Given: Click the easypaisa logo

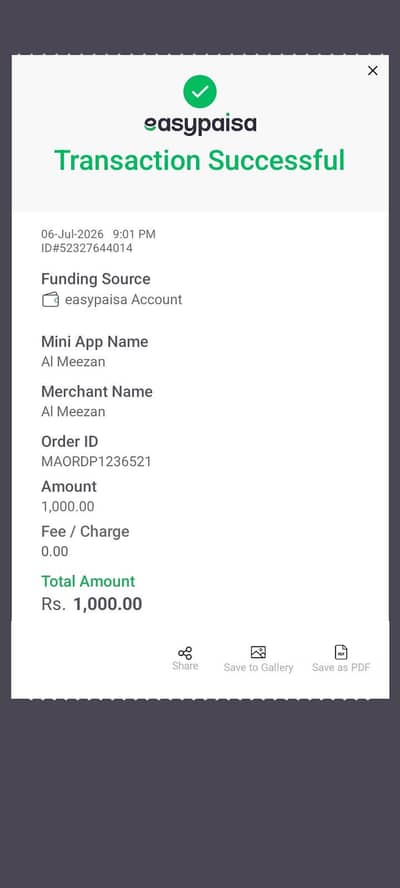Looking at the screenshot, I should click(200, 125).
